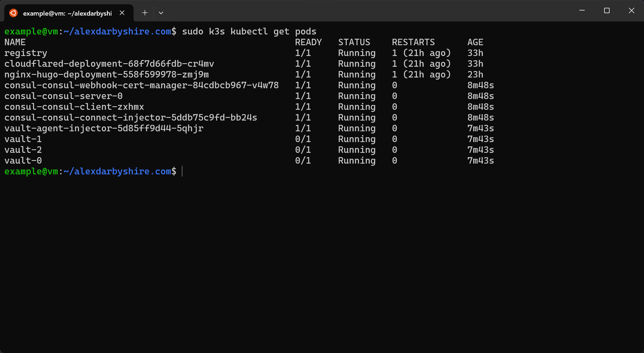The image size is (644, 353).
Task: Click the 0/1 ready value for vault-1
Action: pos(303,139)
